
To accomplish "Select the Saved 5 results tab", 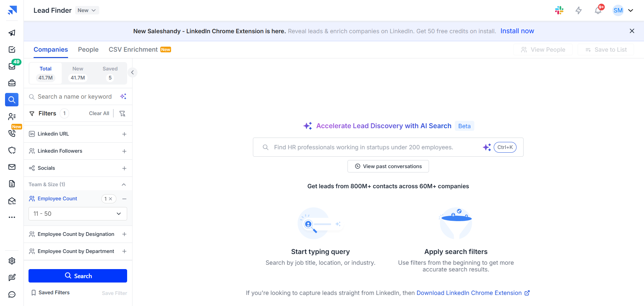I will (110, 73).
